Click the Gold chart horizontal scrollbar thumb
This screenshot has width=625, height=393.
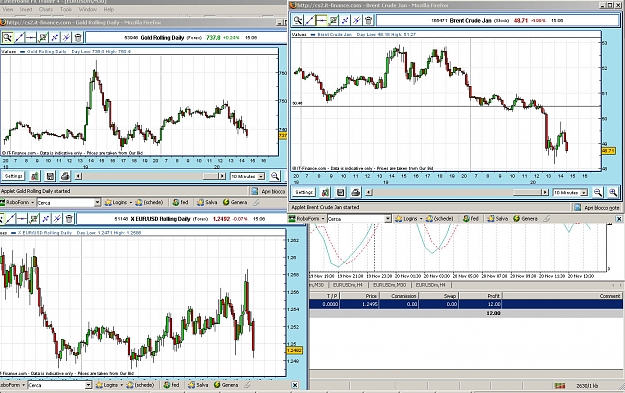pyautogui.click(x=210, y=176)
